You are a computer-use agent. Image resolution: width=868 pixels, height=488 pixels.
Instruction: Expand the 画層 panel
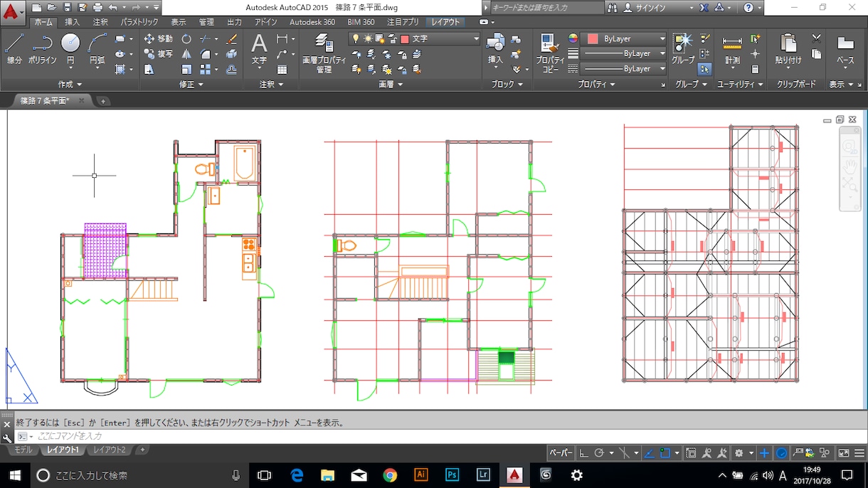391,85
